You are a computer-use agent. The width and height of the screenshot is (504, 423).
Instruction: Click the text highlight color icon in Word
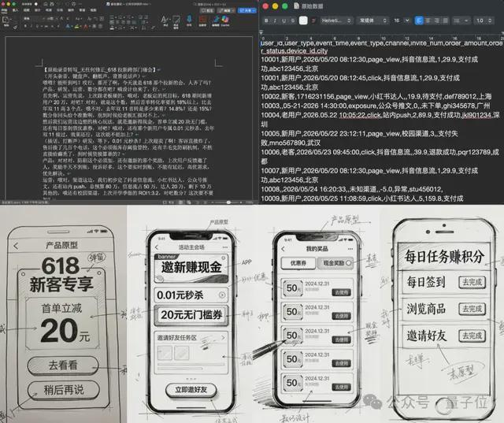[x=77, y=27]
